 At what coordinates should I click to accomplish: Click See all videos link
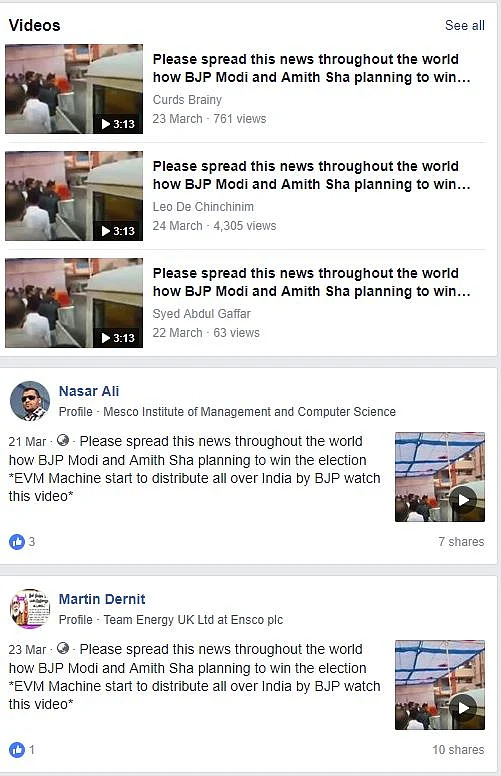pyautogui.click(x=464, y=25)
